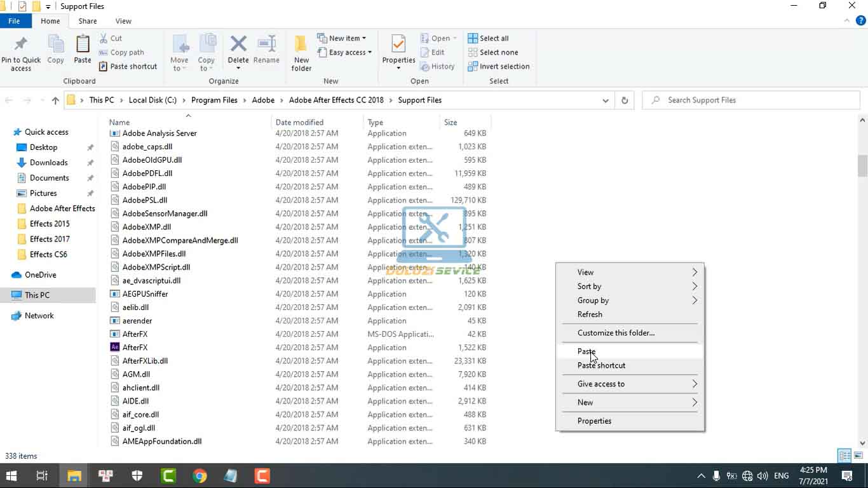Click Select all in the ribbon
This screenshot has width=868, height=488.
pos(494,38)
